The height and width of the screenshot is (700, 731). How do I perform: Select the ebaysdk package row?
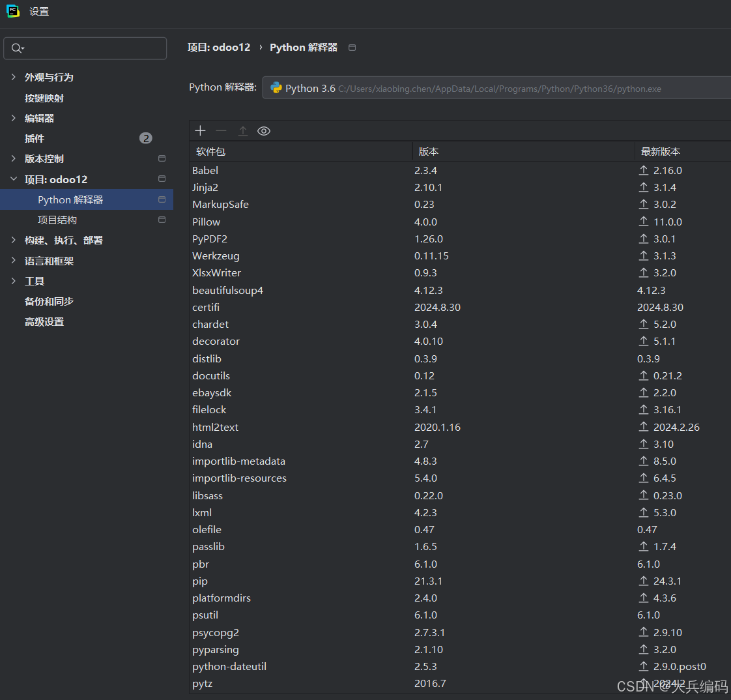click(x=460, y=392)
